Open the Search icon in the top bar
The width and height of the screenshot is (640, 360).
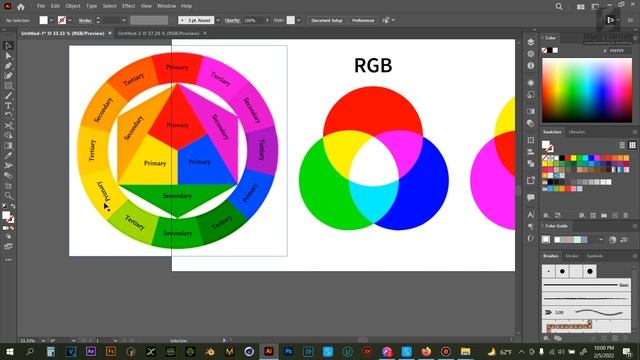559,6
